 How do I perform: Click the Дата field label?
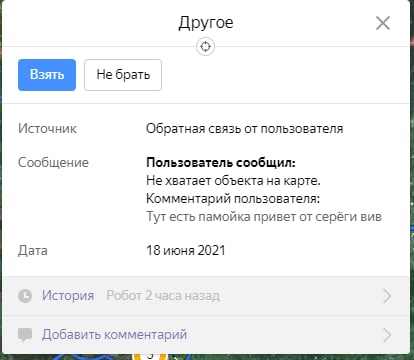coord(33,251)
